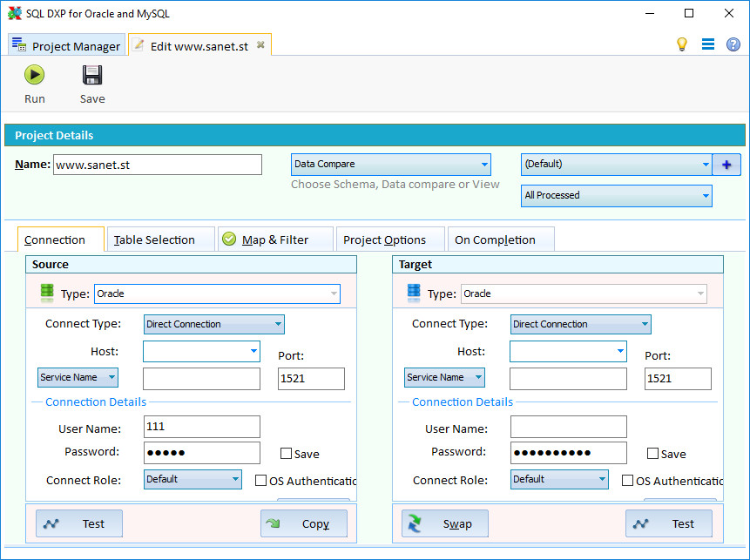Screen dimensions: 750x560
Task: Click the Save project icon
Action: click(91, 75)
